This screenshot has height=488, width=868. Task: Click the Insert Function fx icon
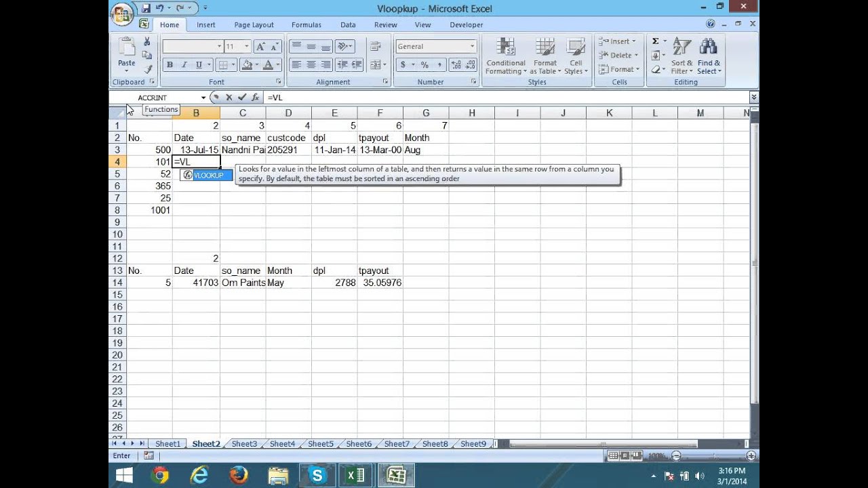(x=255, y=98)
